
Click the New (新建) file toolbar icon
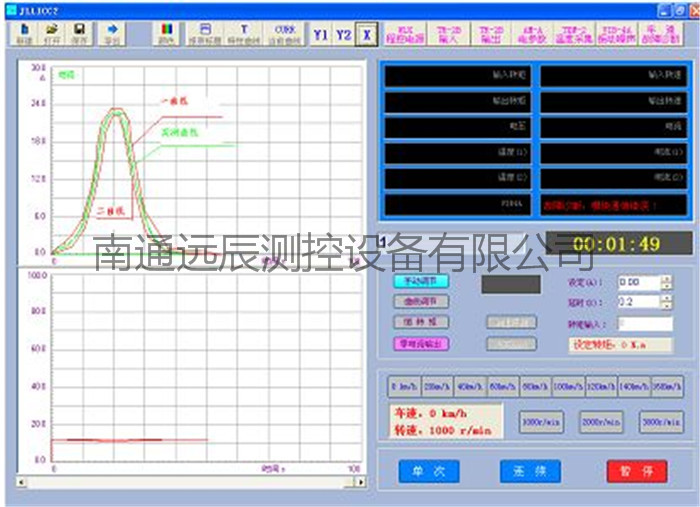22,33
